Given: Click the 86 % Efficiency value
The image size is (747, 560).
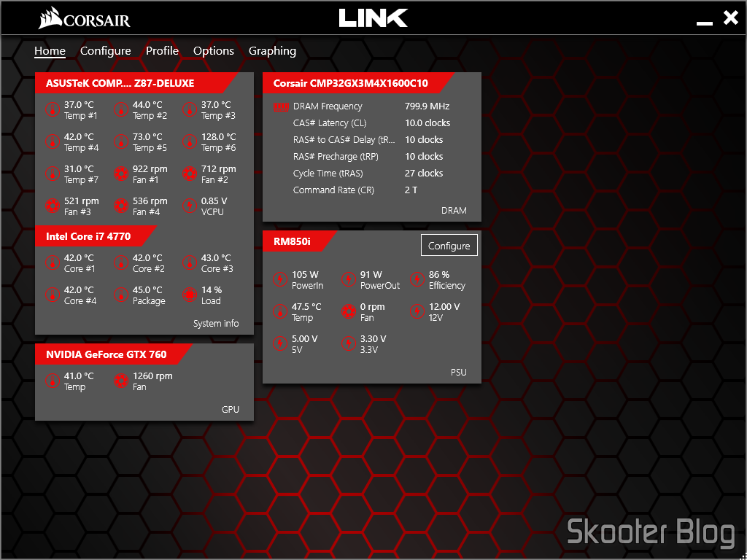Looking at the screenshot, I should (x=439, y=274).
